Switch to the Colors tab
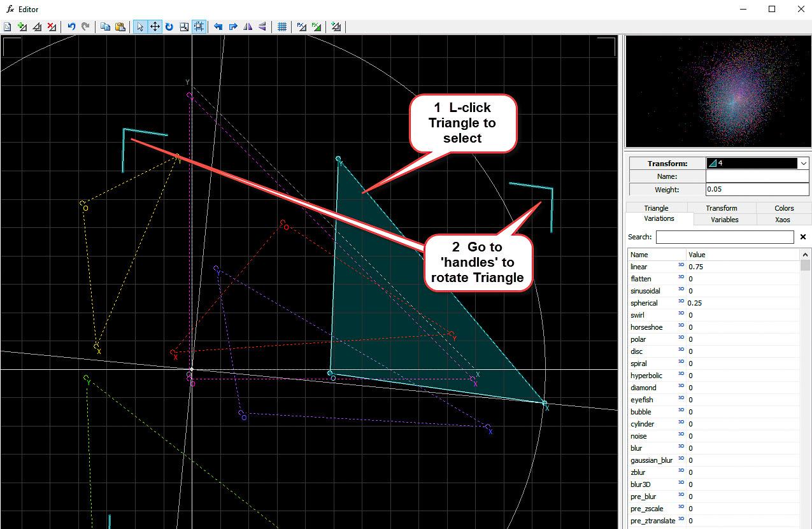Viewport: 812px width, 529px height. (784, 208)
